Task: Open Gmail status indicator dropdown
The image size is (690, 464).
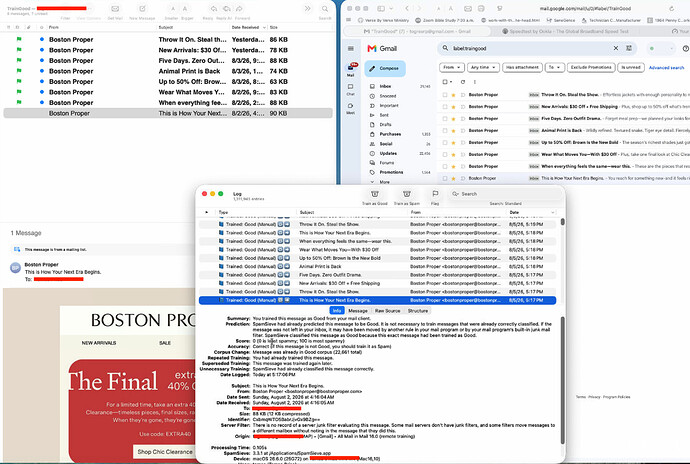Action: 671,48
